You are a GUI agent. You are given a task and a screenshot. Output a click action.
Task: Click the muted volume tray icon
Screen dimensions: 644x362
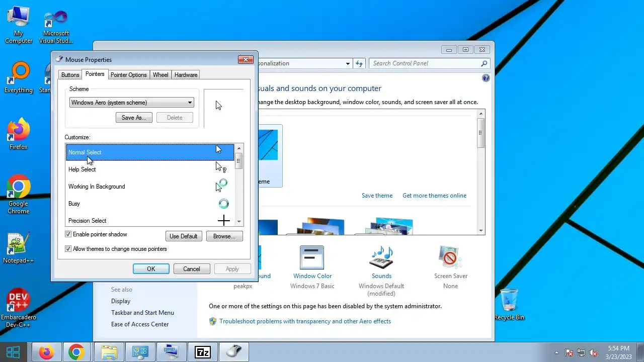[593, 352]
